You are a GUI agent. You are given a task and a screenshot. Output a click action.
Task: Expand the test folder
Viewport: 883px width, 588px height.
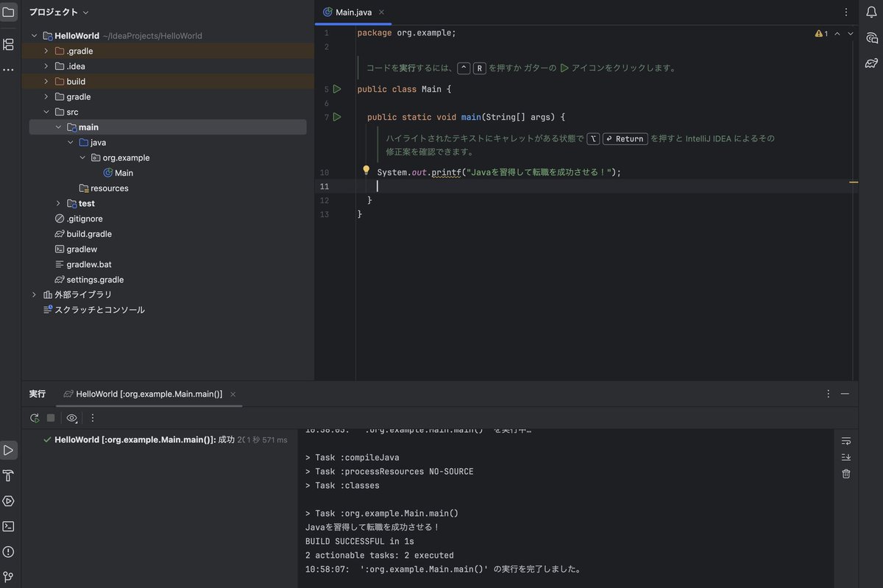coord(58,203)
